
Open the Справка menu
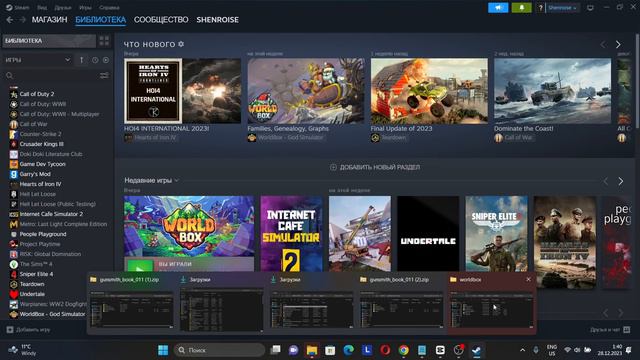click(x=109, y=7)
